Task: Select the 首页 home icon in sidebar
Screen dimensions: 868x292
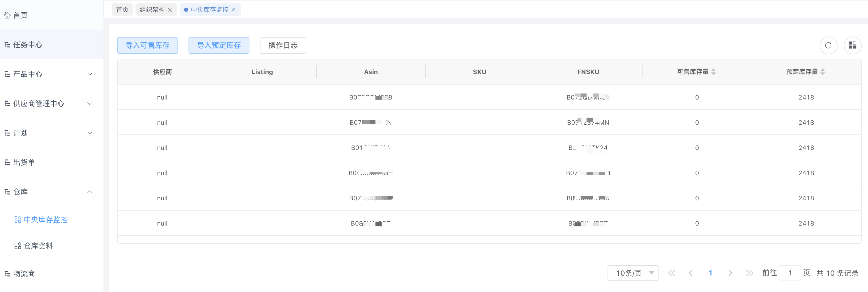Action: click(7, 15)
